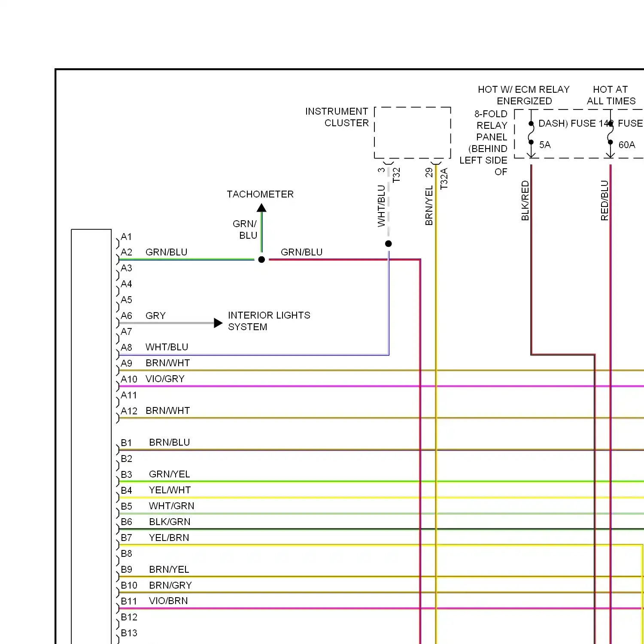Click the GRY wire label on pin A6
644x644 pixels.
155,316
